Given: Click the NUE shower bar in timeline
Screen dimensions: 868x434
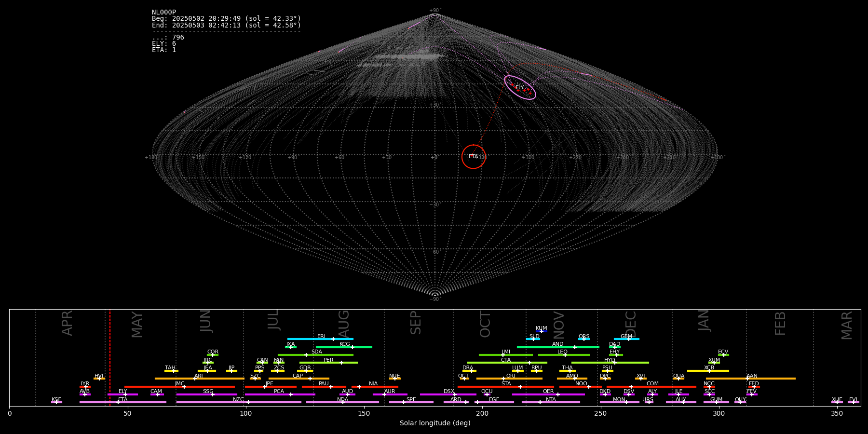Looking at the screenshot, I should coord(394,379).
